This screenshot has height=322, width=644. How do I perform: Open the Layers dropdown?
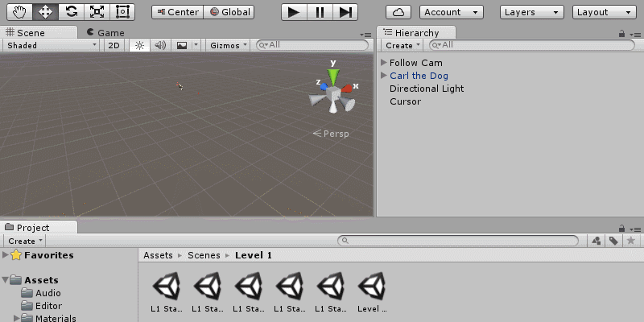coord(532,12)
